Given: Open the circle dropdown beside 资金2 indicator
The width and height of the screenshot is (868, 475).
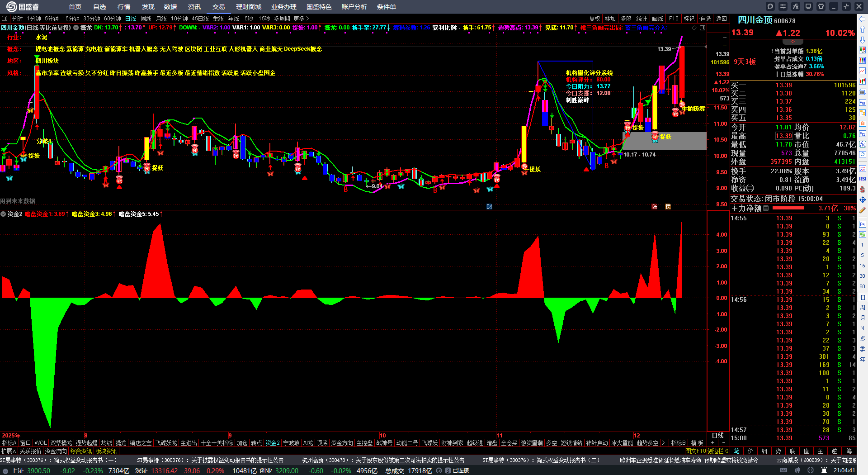Looking at the screenshot, I should pos(3,214).
